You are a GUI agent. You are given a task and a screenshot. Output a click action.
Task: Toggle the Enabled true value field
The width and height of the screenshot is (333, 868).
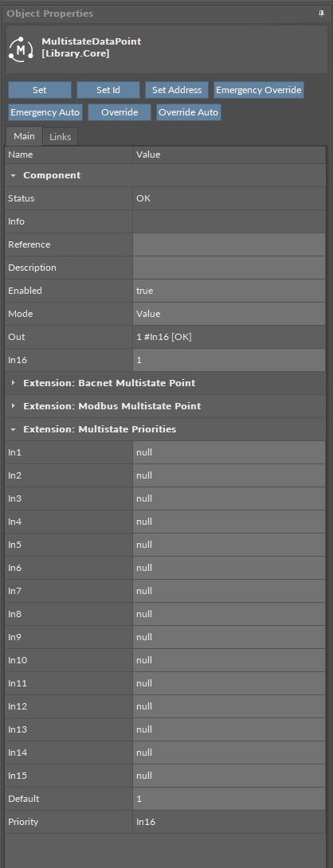click(x=229, y=291)
